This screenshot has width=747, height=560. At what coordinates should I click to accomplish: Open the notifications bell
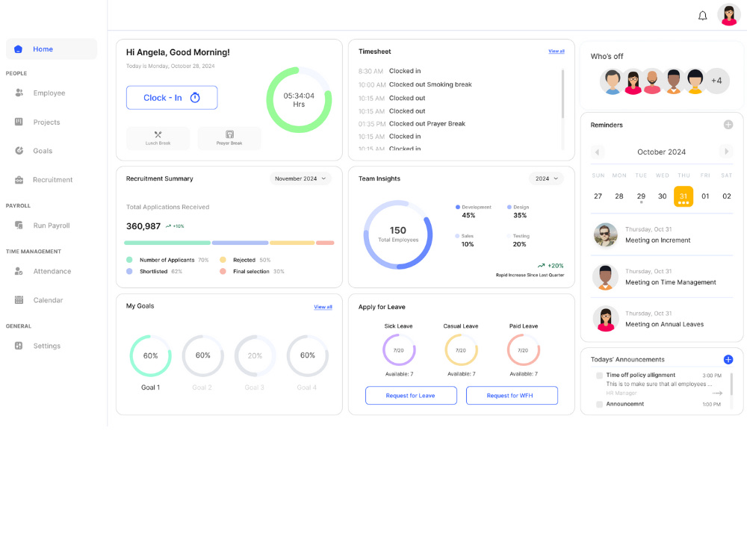(702, 16)
